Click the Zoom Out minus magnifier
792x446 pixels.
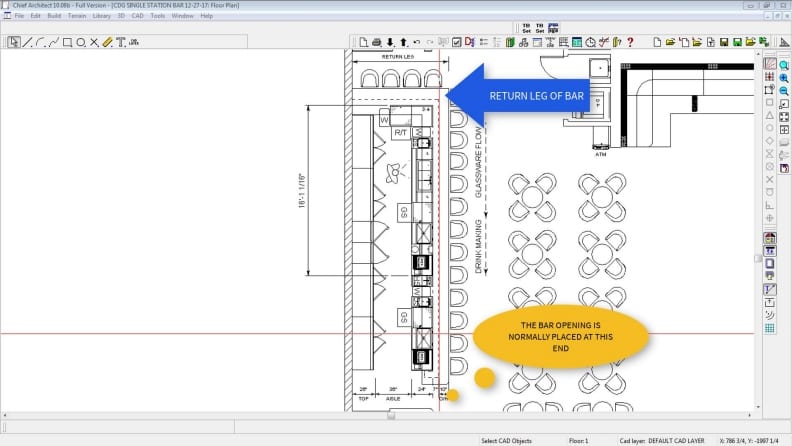(784, 91)
